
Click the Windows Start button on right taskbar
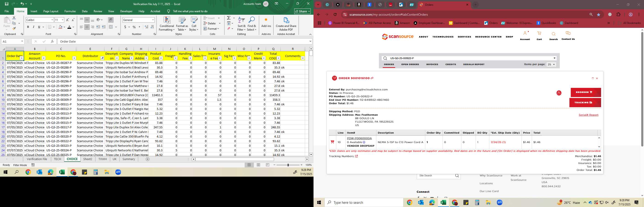click(x=319, y=202)
